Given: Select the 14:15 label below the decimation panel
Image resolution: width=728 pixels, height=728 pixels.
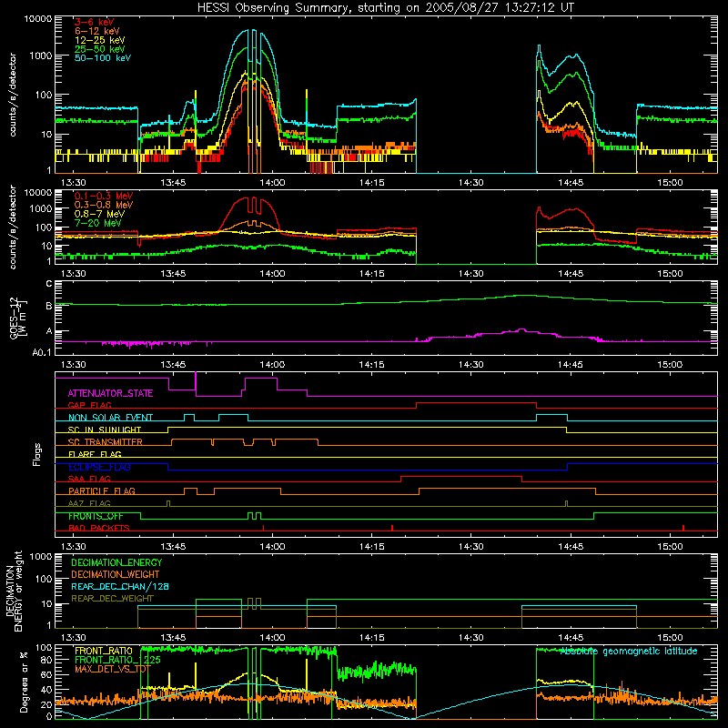Looking at the screenshot, I should click(371, 638).
